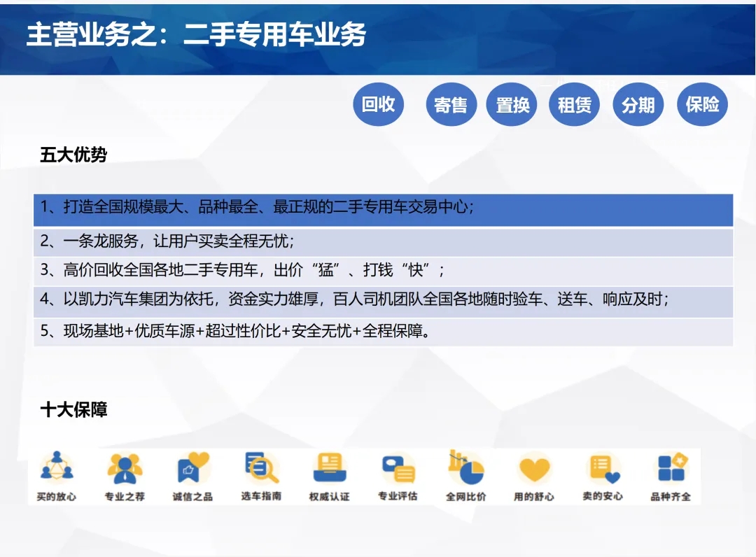Click the 诚信之品 thumbs-up icon
756x557 pixels.
point(192,467)
